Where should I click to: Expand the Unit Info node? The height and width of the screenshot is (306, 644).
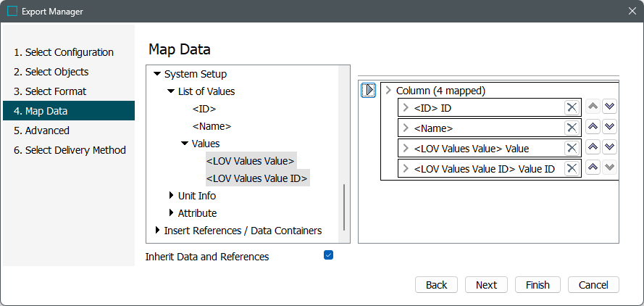click(171, 196)
